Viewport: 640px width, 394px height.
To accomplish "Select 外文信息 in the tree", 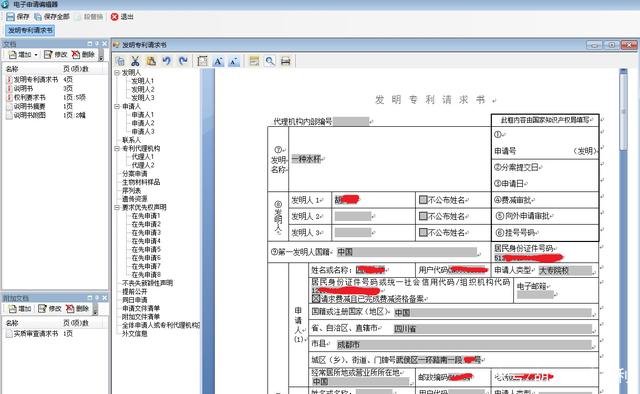I will [135, 334].
